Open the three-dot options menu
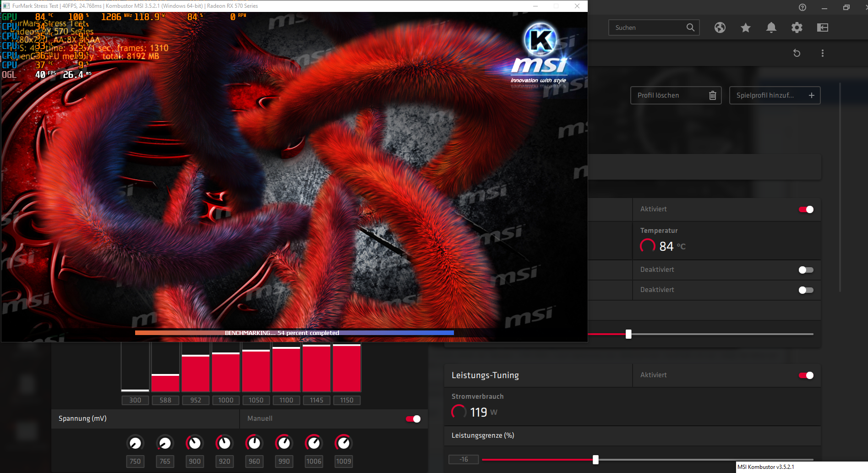The height and width of the screenshot is (473, 868). point(822,53)
